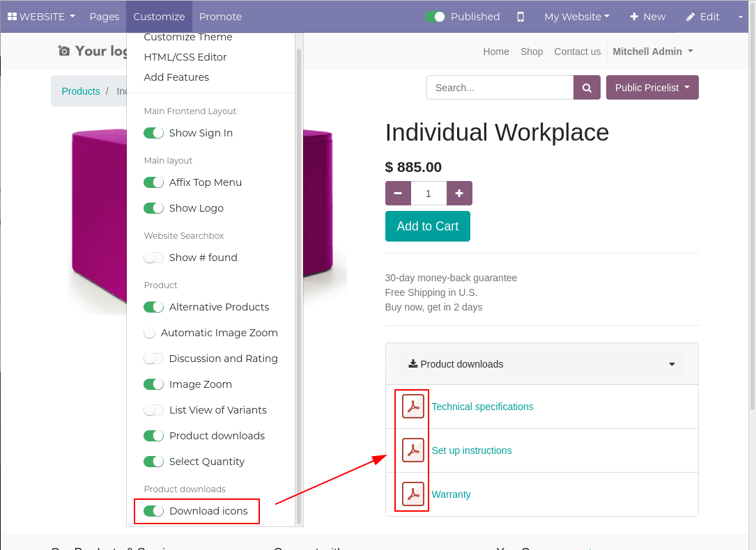Open the My Website dropdown
Image resolution: width=756 pixels, height=550 pixels.
point(577,17)
